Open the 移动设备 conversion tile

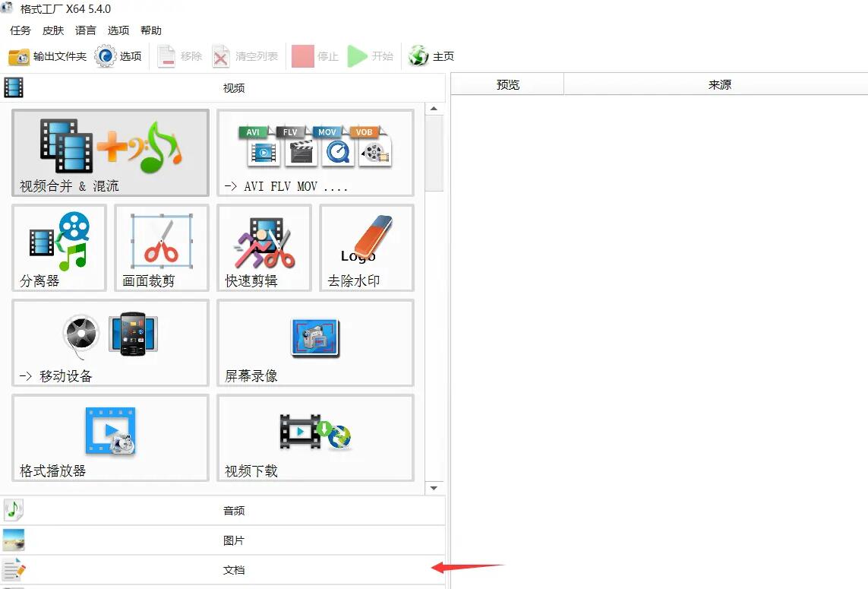coord(110,343)
